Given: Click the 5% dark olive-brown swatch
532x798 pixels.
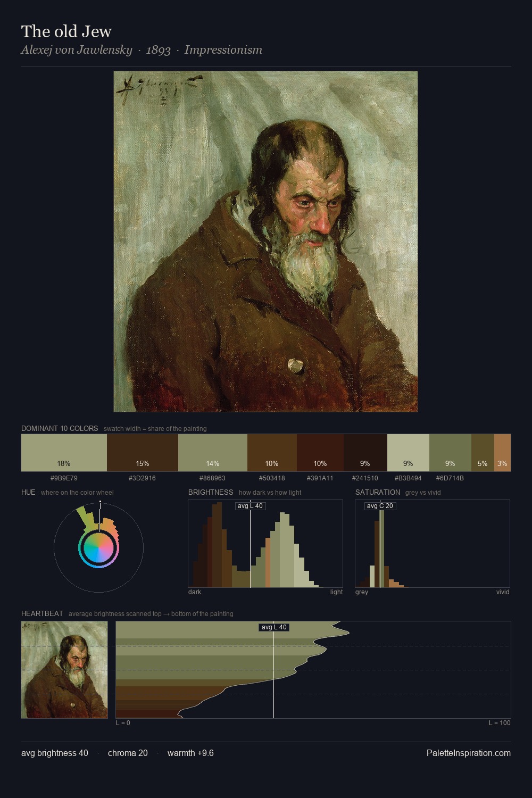Looking at the screenshot, I should [483, 453].
